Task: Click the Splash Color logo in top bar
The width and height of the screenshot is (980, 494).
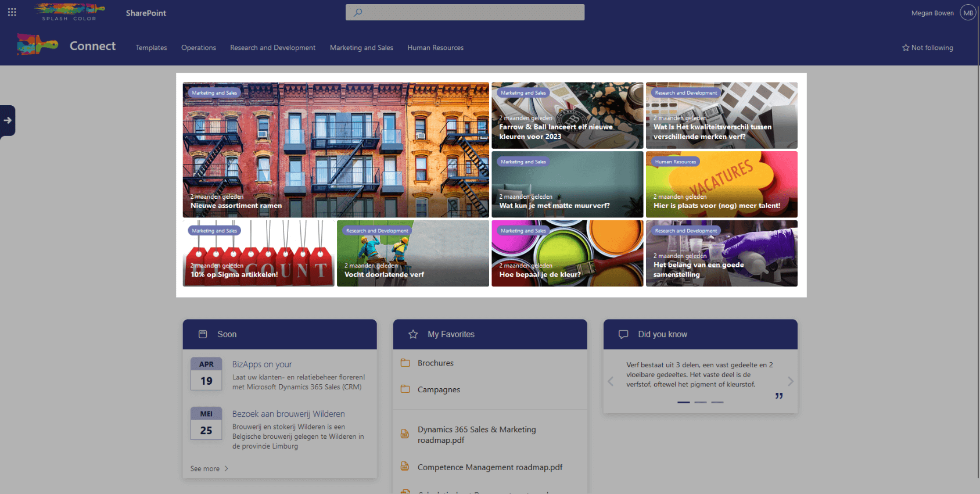Action: click(x=69, y=12)
